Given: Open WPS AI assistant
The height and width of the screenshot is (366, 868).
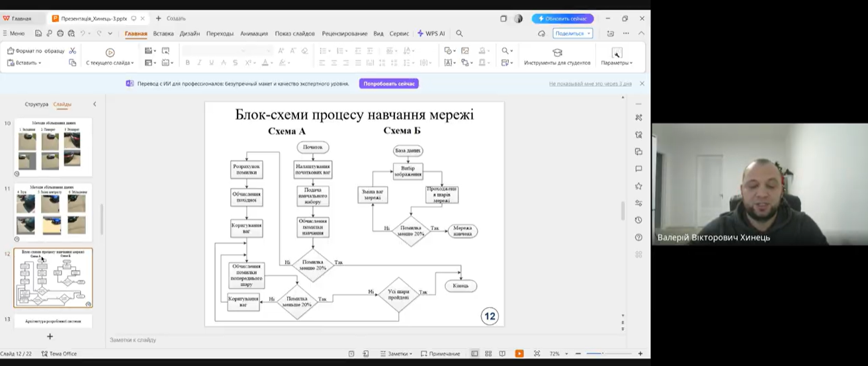Looking at the screenshot, I should (431, 33).
